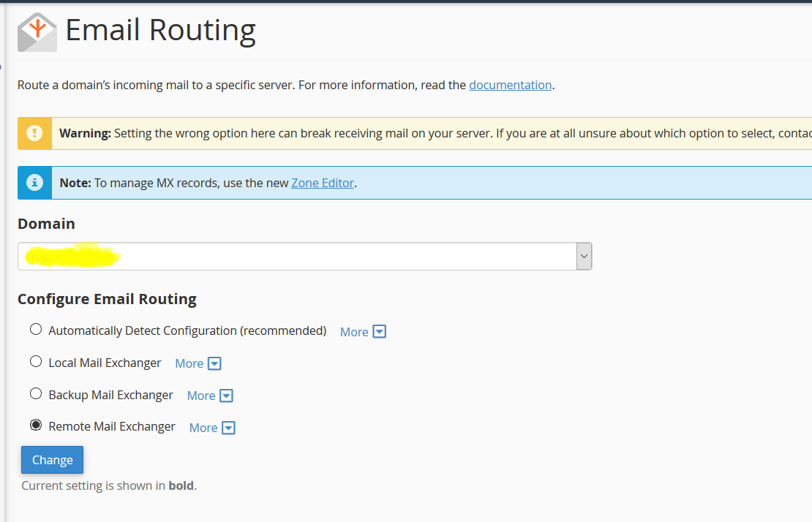The image size is (812, 522).
Task: Expand the More text for Automatically Detect Configuration
Action: tap(354, 332)
